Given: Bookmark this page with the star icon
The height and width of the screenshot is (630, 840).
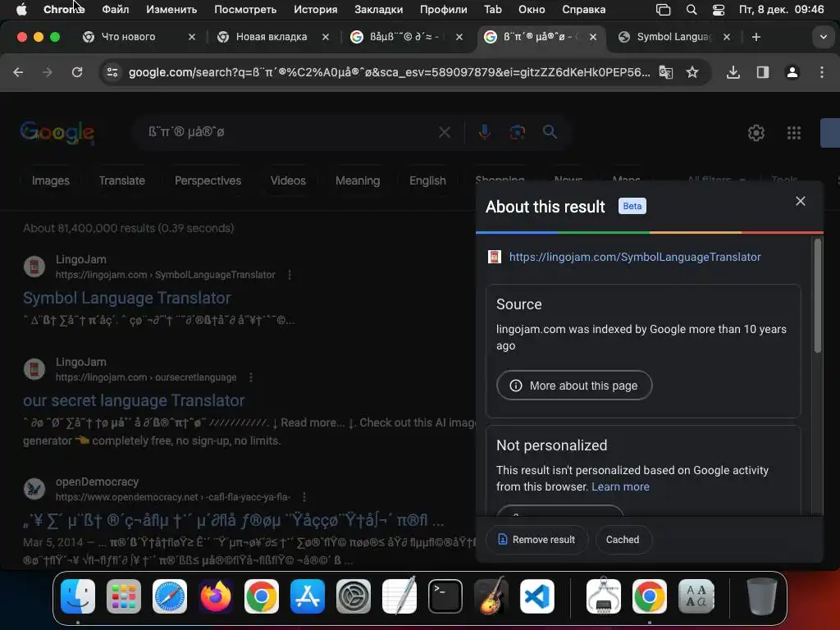Looking at the screenshot, I should (x=692, y=72).
